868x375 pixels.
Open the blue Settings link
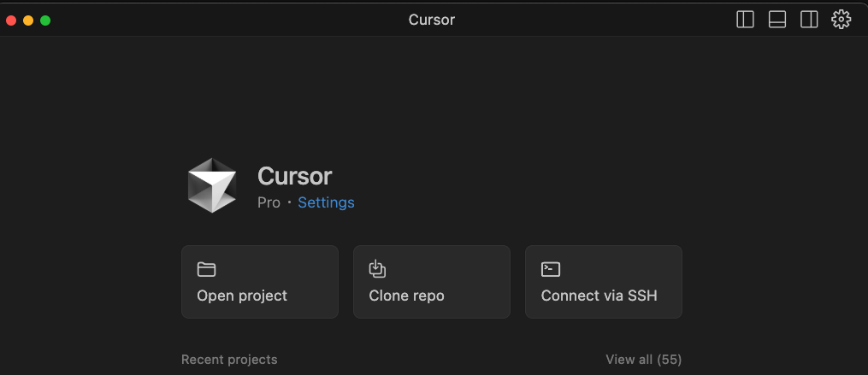pos(326,203)
